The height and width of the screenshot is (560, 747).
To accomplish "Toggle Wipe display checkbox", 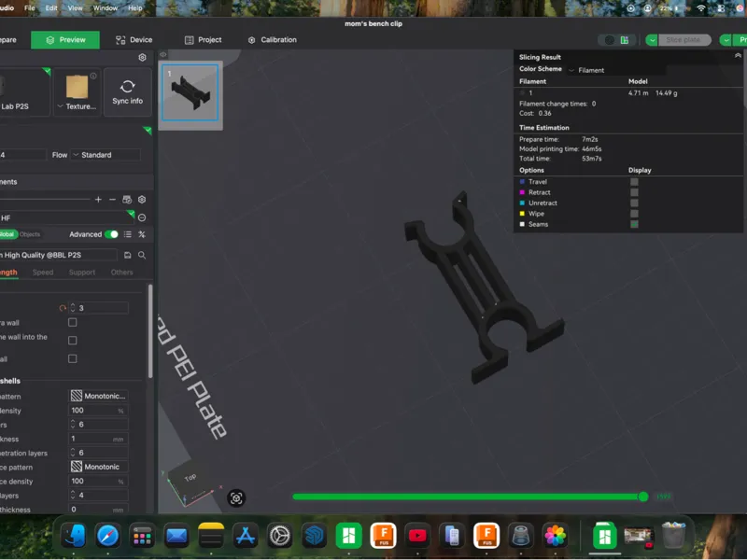I will coord(634,214).
